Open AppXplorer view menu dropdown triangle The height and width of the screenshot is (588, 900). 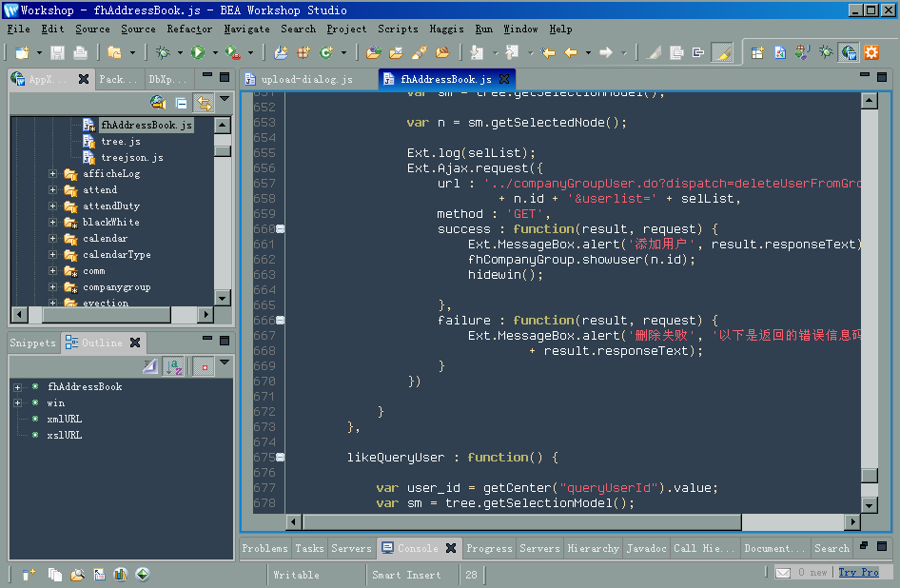coord(225,99)
